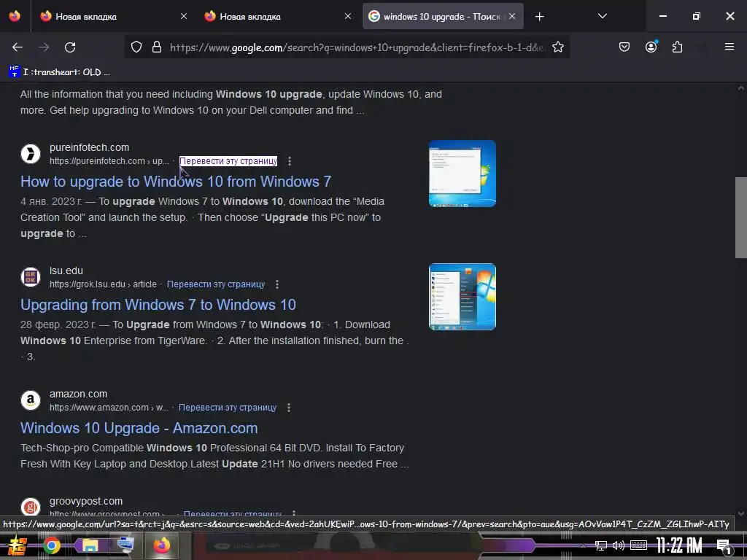
Task: Open more options for amazon.com result
Action: [x=288, y=408]
